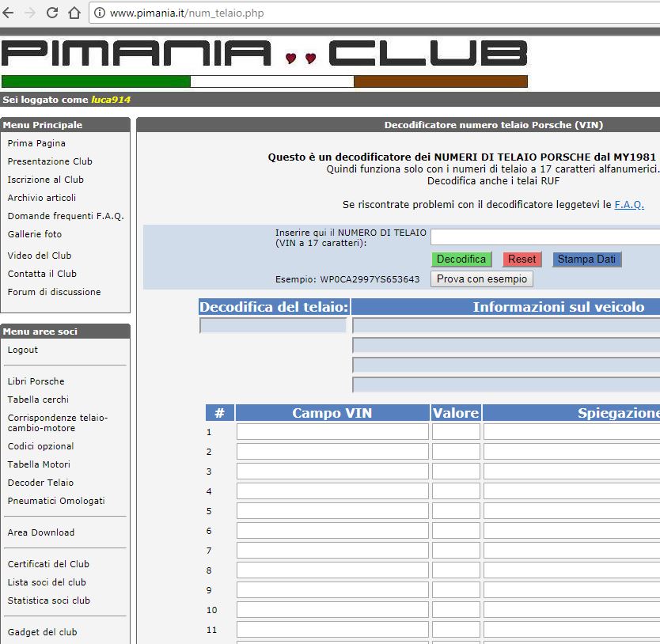
Task: Click the Menu aree soci panel header
Action: 65,331
